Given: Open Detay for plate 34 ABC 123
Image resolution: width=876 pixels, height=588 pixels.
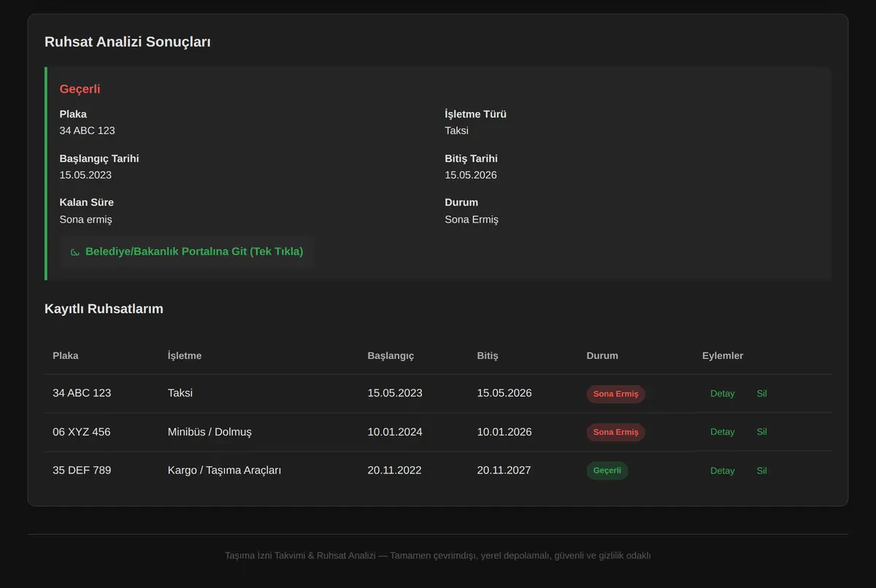Looking at the screenshot, I should [722, 393].
